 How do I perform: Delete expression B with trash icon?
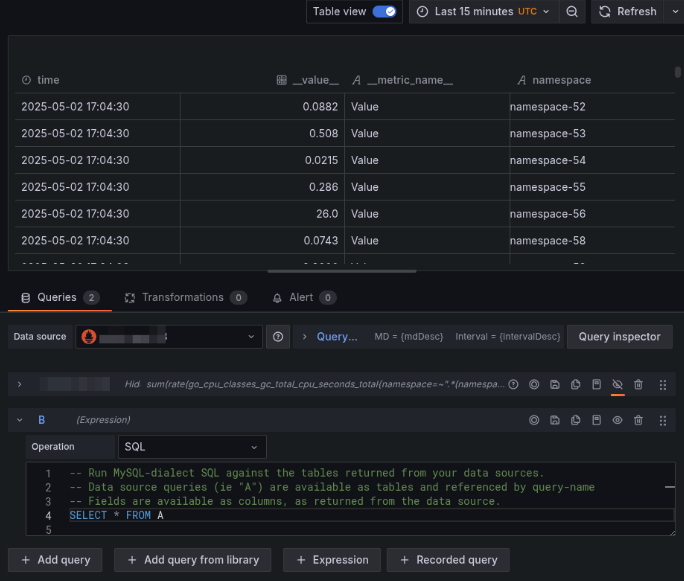[x=638, y=420]
